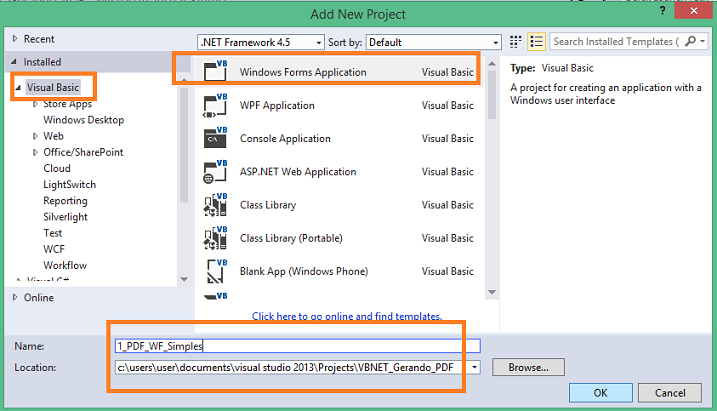717x411 pixels.
Task: Close the Add New Project dialog
Action: click(694, 11)
